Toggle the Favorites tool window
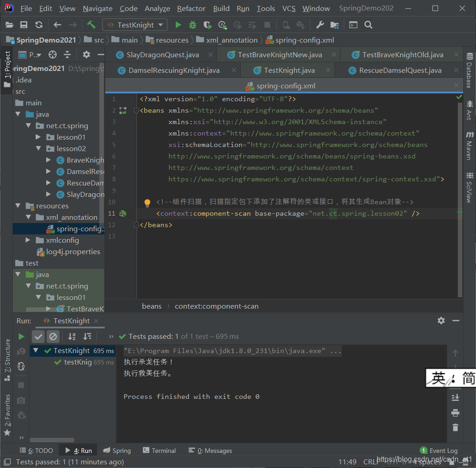 tap(7, 415)
